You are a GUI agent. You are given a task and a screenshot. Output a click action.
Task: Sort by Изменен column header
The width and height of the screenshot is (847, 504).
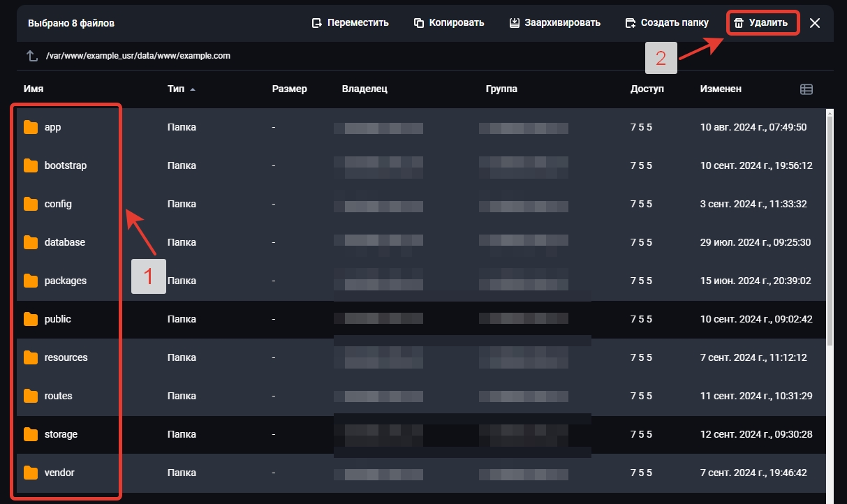pyautogui.click(x=721, y=89)
